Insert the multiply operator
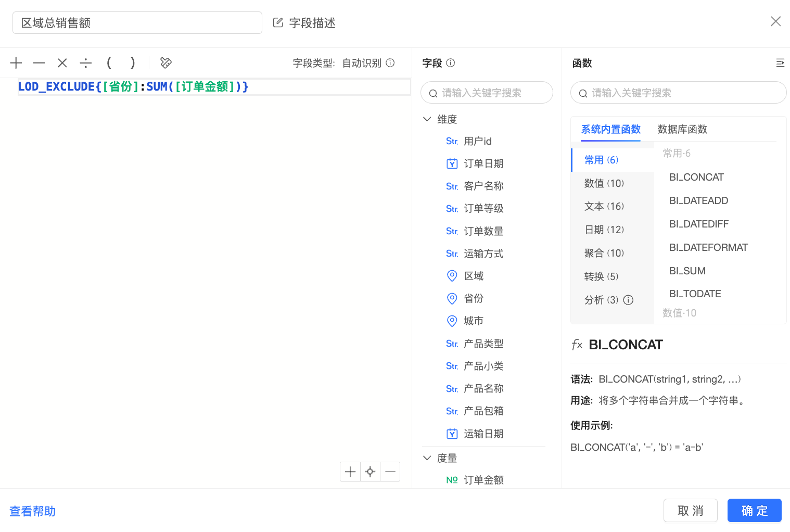The width and height of the screenshot is (790, 532). point(62,63)
